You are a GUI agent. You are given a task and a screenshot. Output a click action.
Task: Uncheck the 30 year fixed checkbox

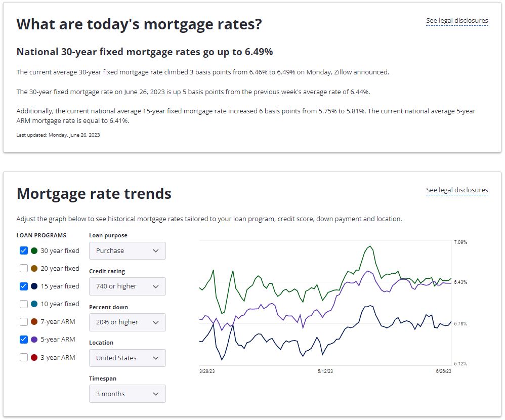(x=23, y=250)
